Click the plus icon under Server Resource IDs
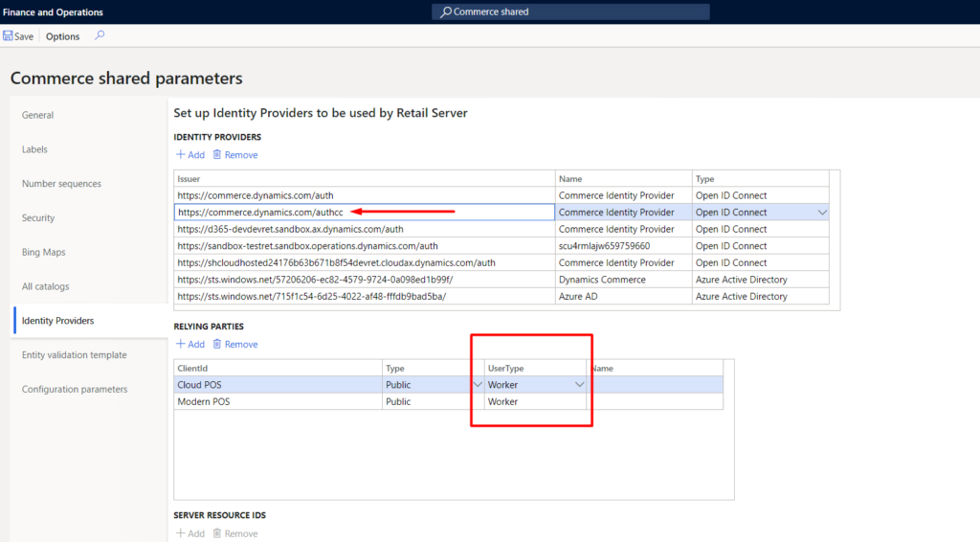Screen dimensions: 980x542 181,533
